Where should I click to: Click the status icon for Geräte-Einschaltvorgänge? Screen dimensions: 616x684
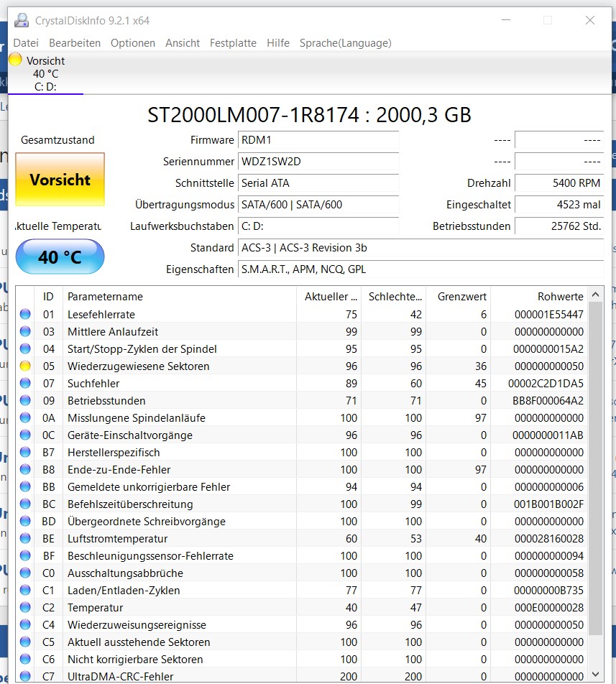[x=25, y=435]
